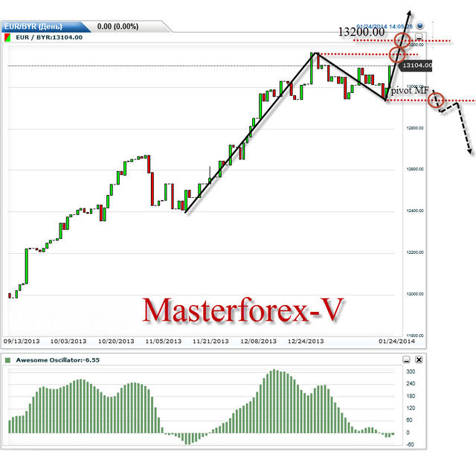
Task: Click the 10/20/2013 date label
Action: tap(116, 341)
